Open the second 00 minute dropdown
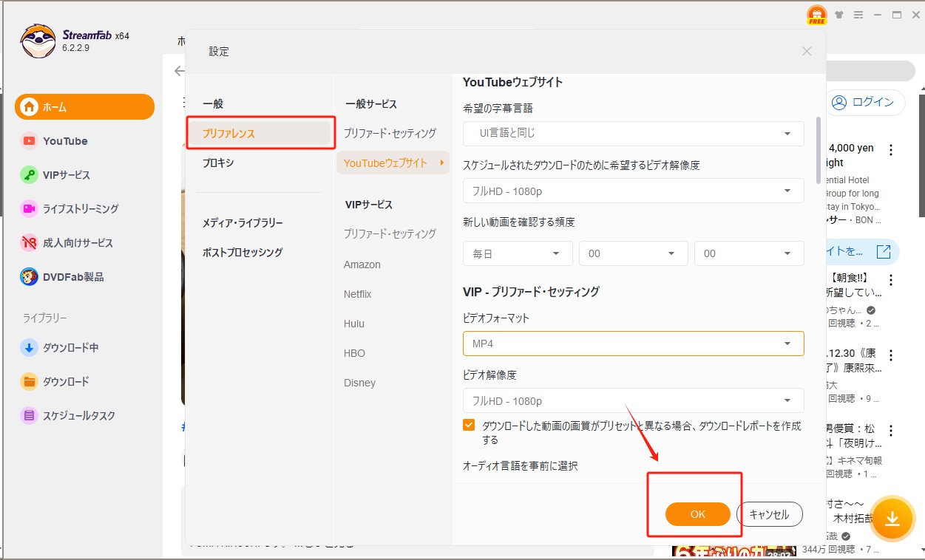Screen dimensions: 925x560 click(x=749, y=253)
